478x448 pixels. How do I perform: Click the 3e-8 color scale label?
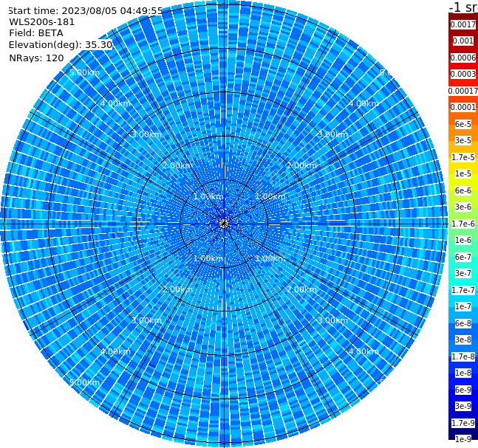pyautogui.click(x=463, y=340)
